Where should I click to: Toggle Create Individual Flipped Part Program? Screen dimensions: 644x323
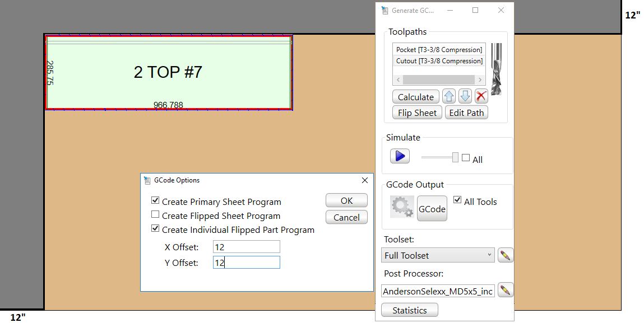pos(155,229)
